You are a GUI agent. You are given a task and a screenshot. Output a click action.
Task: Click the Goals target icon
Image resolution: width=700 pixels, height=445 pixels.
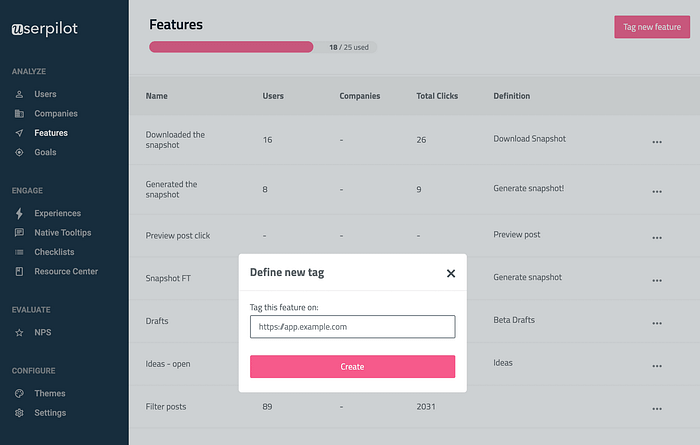pos(20,153)
